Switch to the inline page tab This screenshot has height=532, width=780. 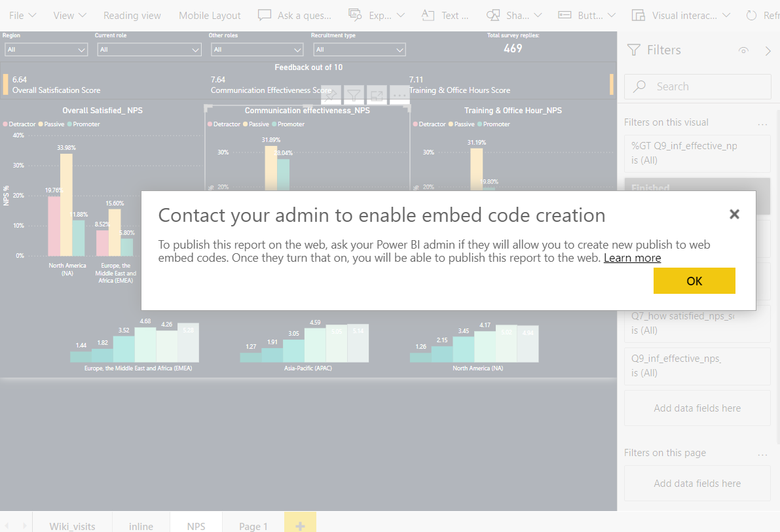[x=141, y=525]
